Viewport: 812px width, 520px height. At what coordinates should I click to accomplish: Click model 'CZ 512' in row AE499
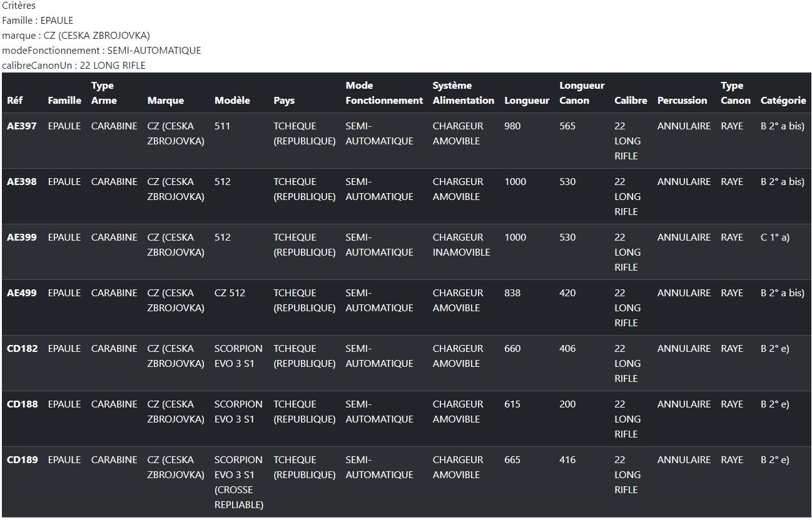(x=230, y=292)
